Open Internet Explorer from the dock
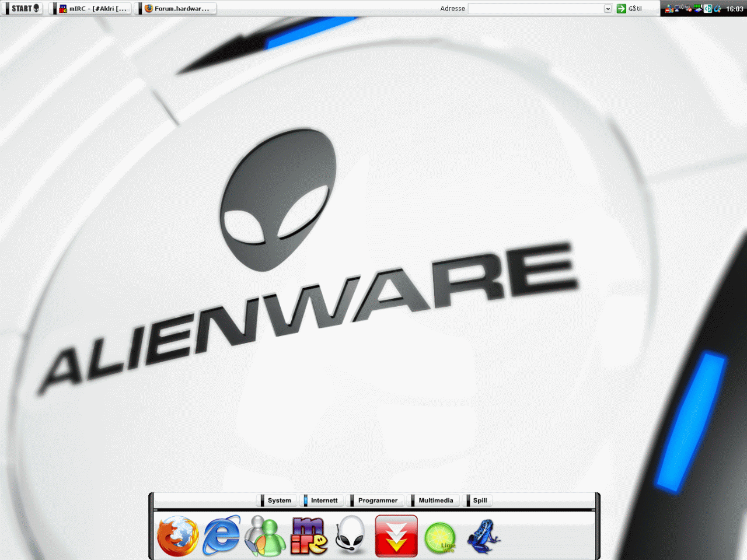 221,535
